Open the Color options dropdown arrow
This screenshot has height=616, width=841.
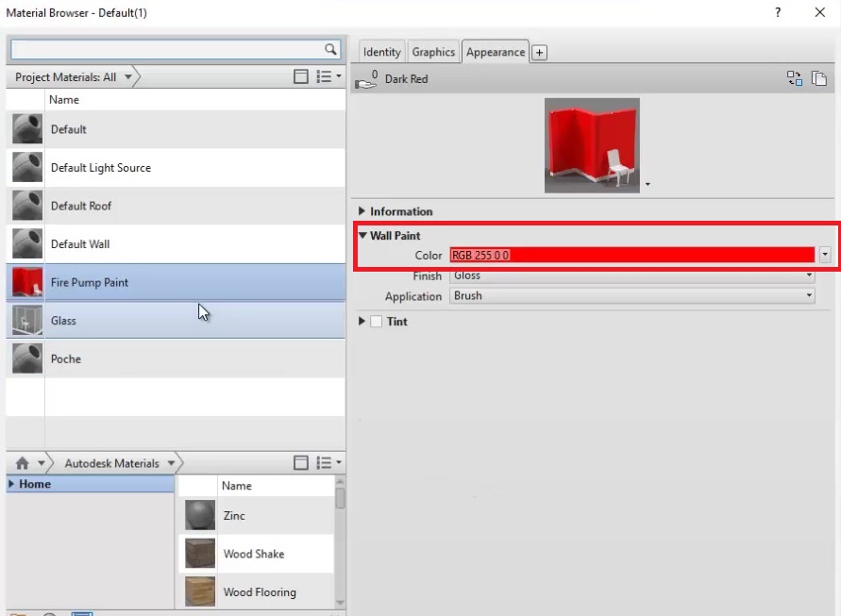click(x=825, y=255)
